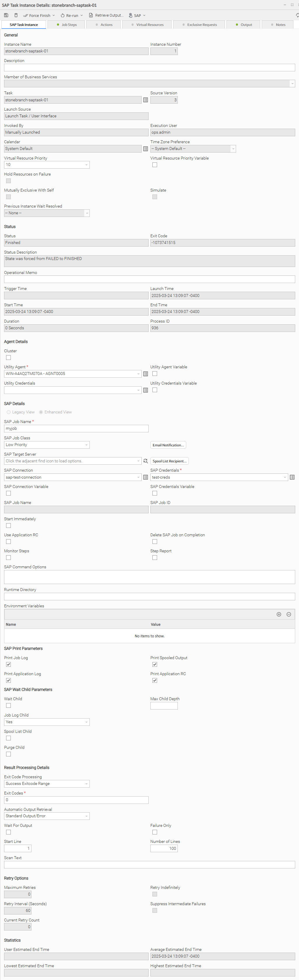This screenshot has height=980, width=299.
Task: Open Calendar details icon beside System Default
Action: pyautogui.click(x=145, y=149)
